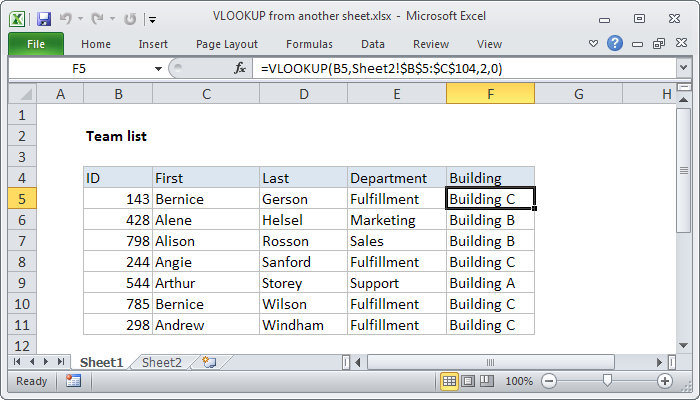
Task: Click the Excel application icon in title bar
Action: 17,19
